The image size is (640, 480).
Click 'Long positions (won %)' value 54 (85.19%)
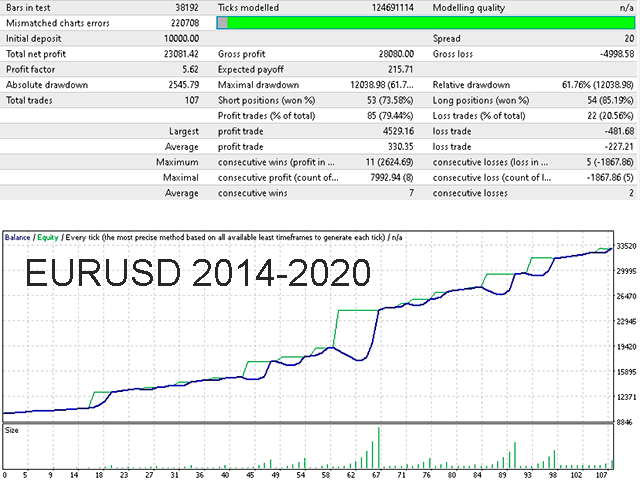(x=610, y=100)
